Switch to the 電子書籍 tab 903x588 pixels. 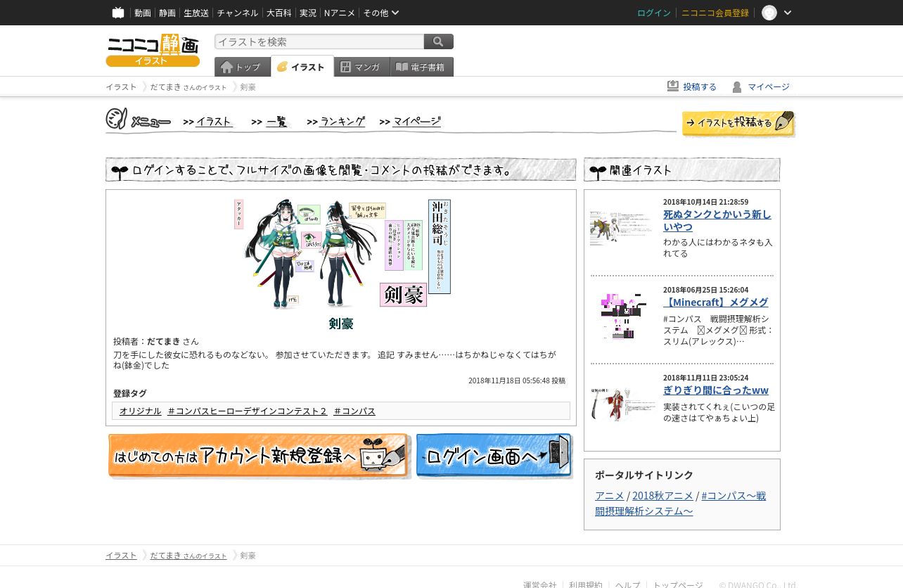[421, 67]
